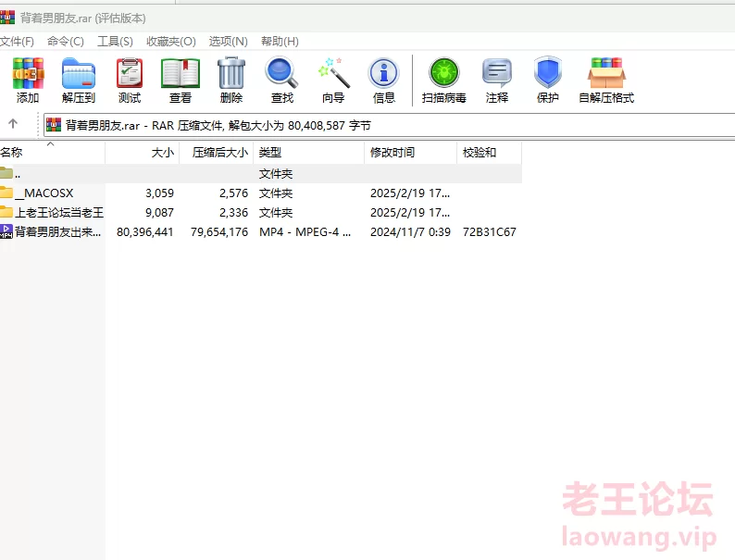Click the date 2024/11/7 0:39
Viewport: 735px width, 560px height.
point(410,232)
